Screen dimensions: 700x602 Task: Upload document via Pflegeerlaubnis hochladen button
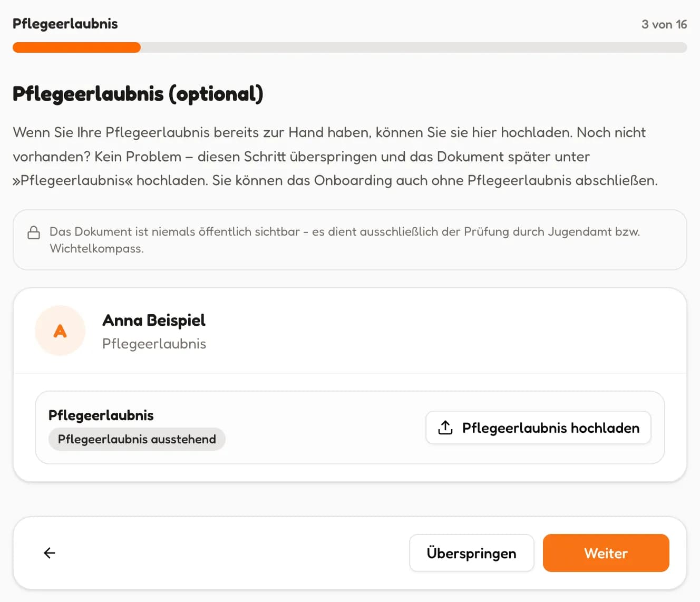point(538,428)
